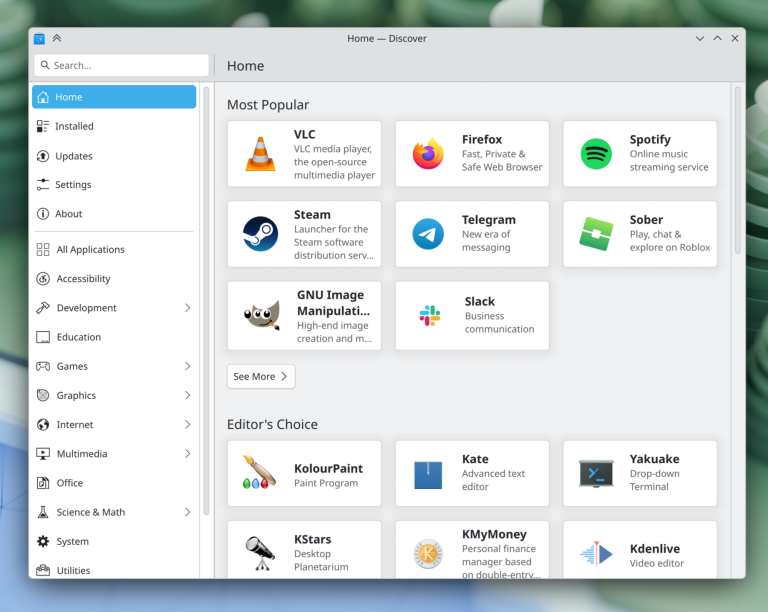This screenshot has width=768, height=612.
Task: Click the "Editor's Choice" section heading
Action: click(x=272, y=424)
